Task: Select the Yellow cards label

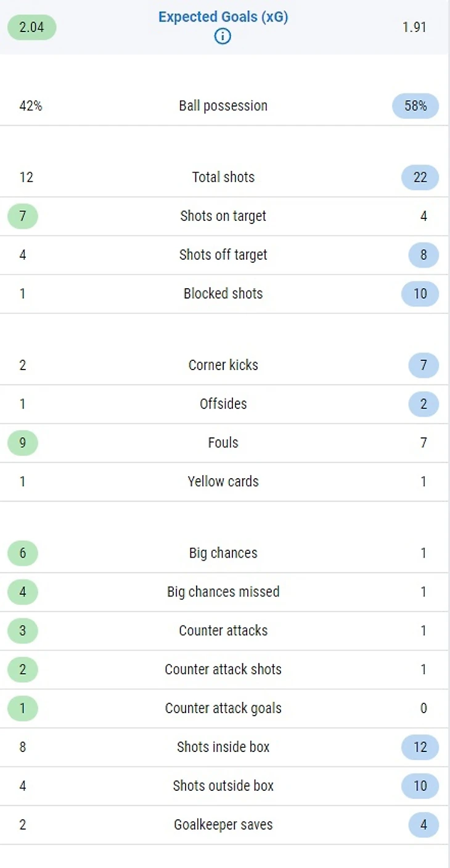Action: tap(223, 482)
